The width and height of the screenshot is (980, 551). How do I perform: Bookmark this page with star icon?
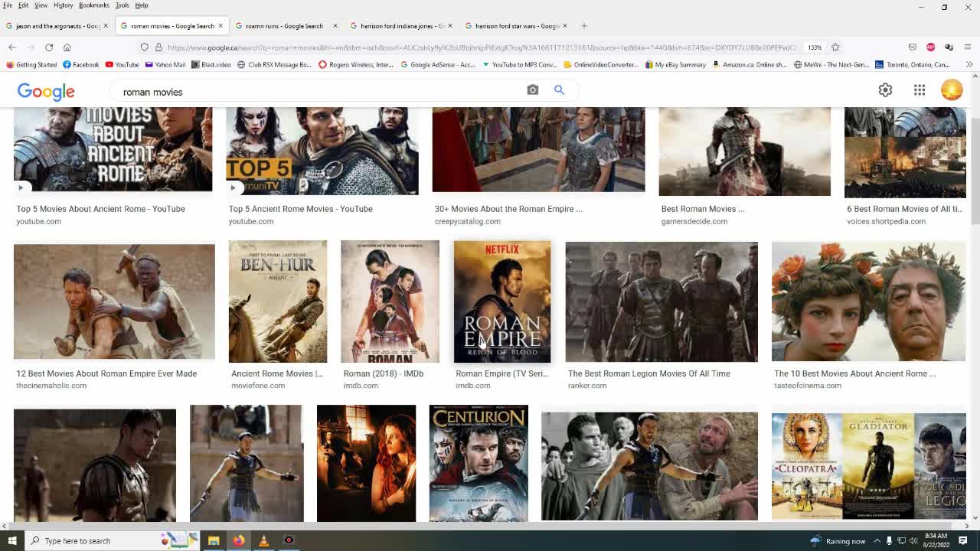pos(835,47)
